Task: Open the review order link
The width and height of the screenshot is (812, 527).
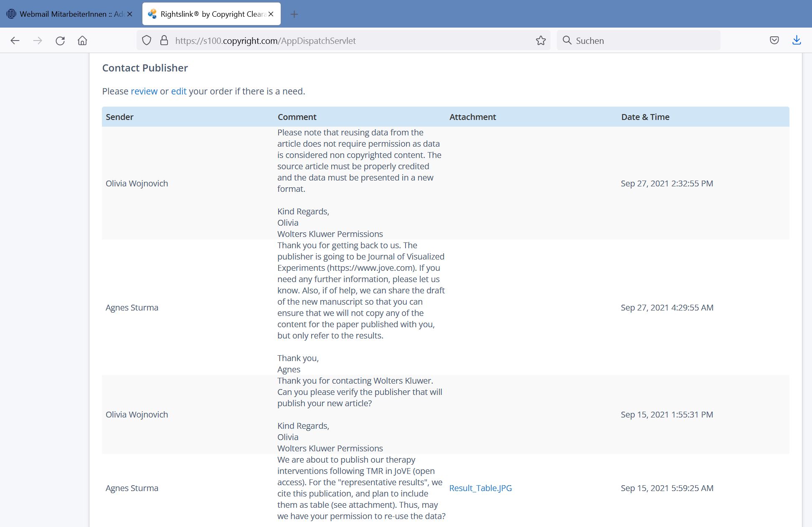Action: click(144, 91)
